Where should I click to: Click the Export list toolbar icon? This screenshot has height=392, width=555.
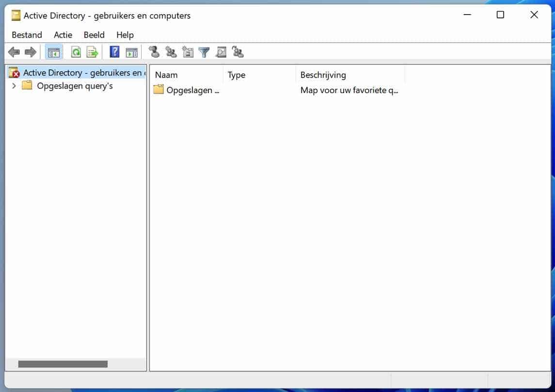tap(92, 52)
